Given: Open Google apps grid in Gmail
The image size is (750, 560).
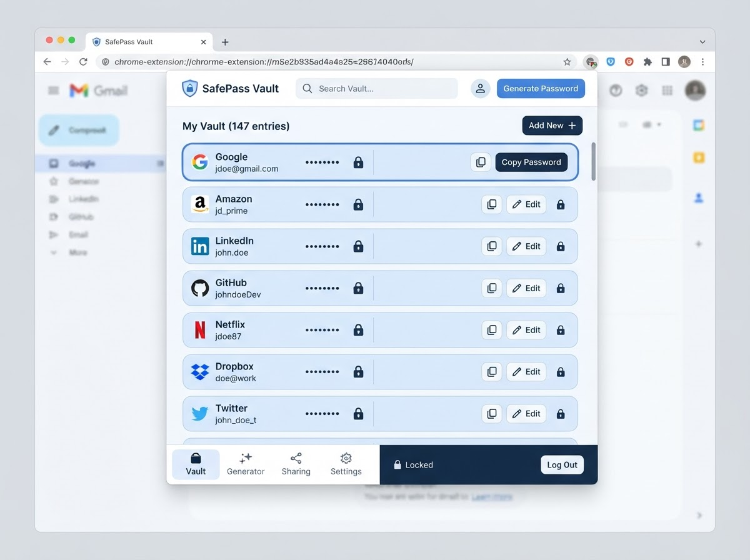Looking at the screenshot, I should pos(667,91).
